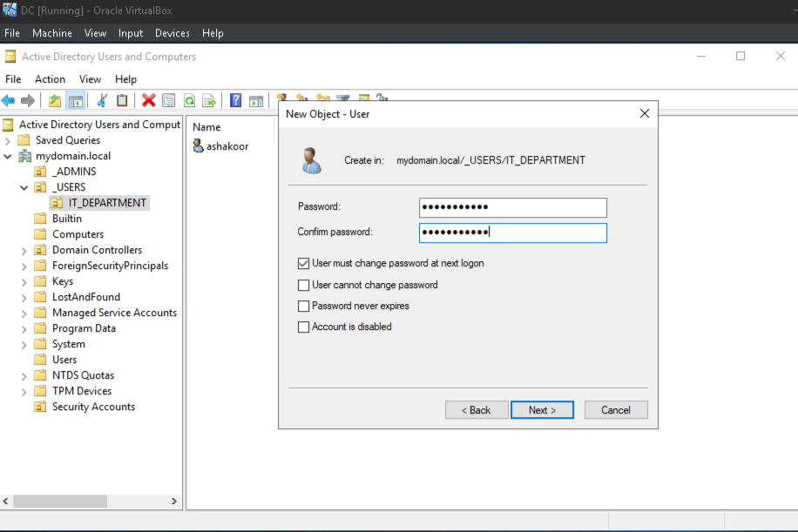Click the Active Directory root node icon
Viewport: 798px width, 532px height.
coord(8,125)
